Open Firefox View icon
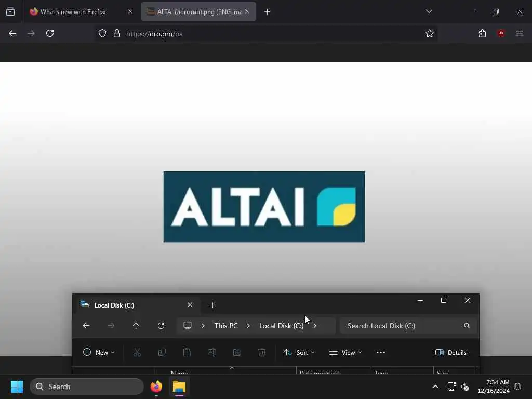The height and width of the screenshot is (399, 532). click(10, 11)
